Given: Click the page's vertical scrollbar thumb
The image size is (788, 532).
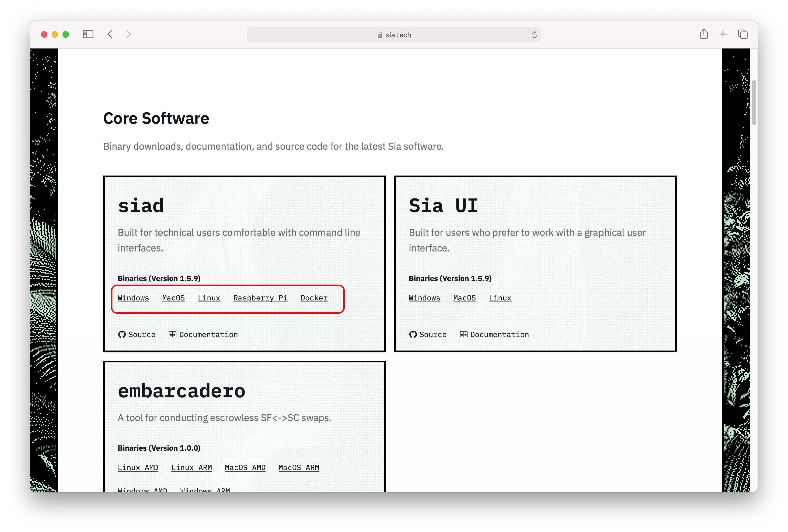Looking at the screenshot, I should [754, 103].
